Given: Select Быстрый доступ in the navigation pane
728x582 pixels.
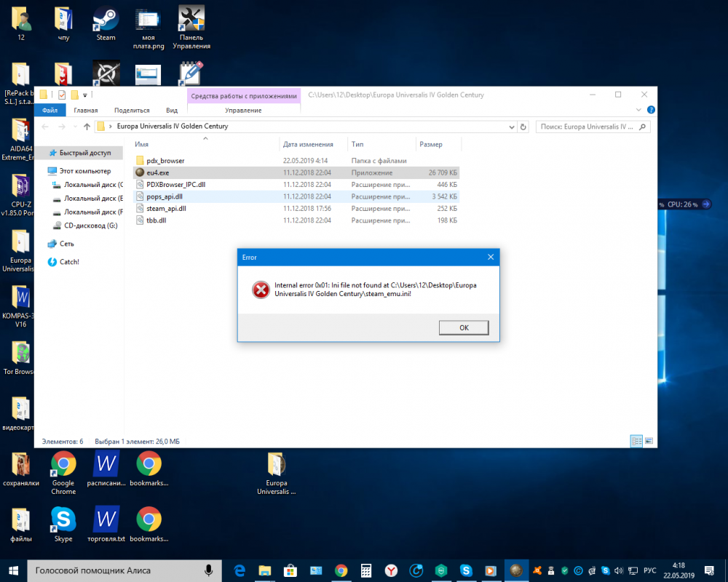Looking at the screenshot, I should (x=84, y=154).
